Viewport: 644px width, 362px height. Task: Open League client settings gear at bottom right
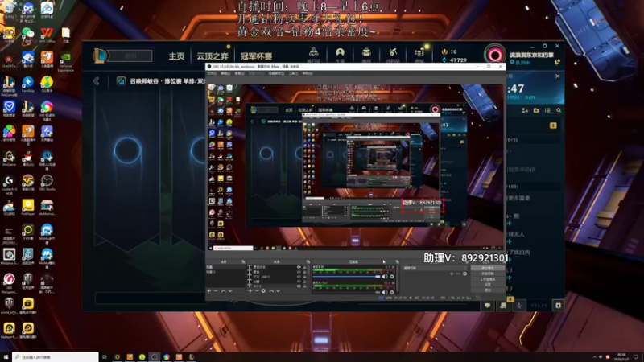tap(558, 305)
